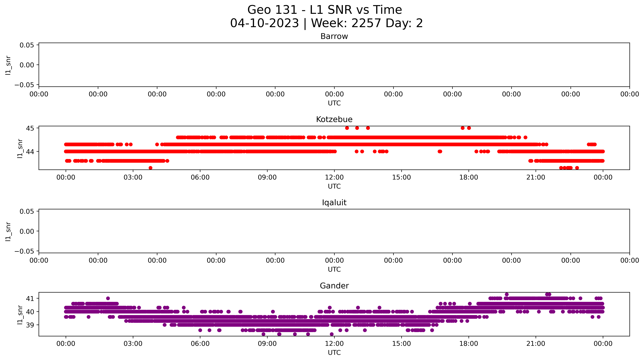Click the 12:00 x-tick on the Kotzebue plot

coord(334,177)
